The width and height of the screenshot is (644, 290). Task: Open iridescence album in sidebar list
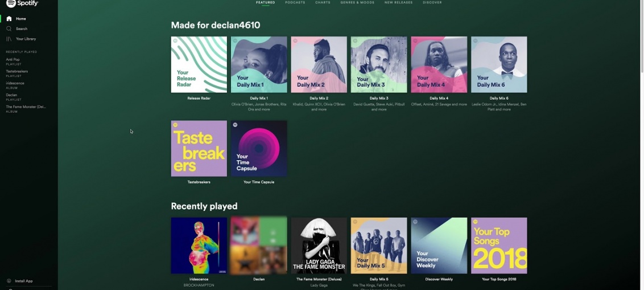click(x=15, y=83)
